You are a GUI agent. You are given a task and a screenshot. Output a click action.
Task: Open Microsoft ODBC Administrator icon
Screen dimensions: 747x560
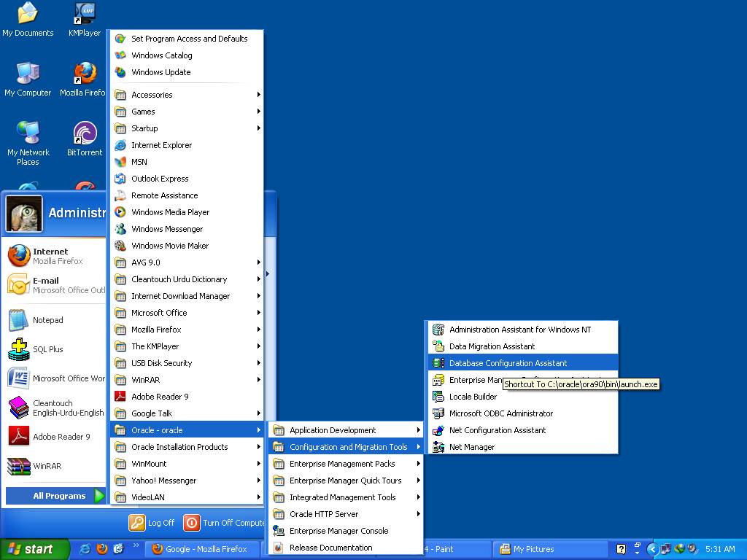(438, 413)
